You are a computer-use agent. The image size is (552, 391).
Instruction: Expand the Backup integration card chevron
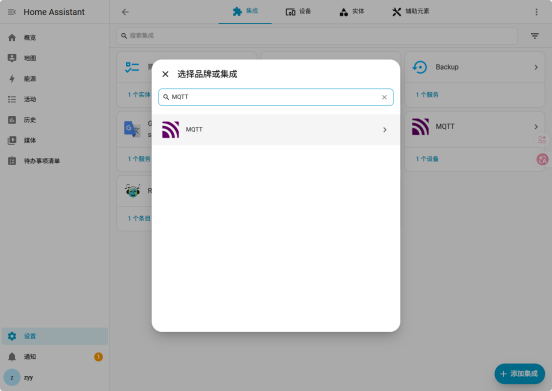tap(536, 67)
